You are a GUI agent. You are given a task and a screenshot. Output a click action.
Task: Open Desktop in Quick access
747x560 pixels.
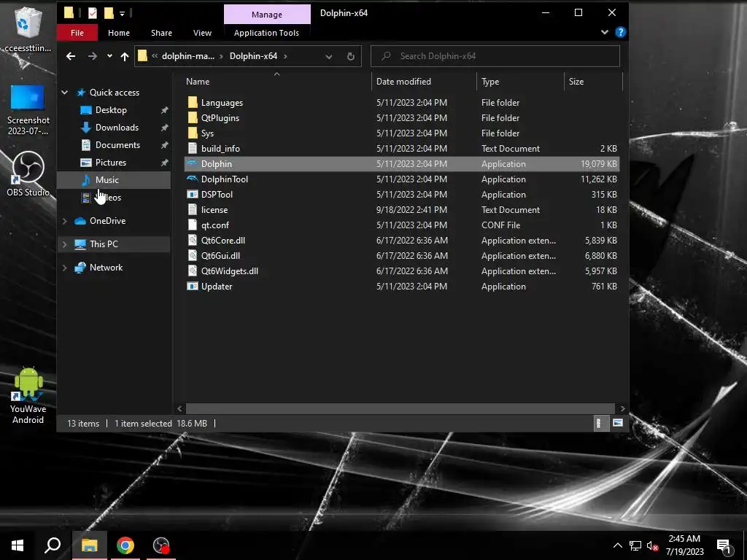[x=111, y=110]
